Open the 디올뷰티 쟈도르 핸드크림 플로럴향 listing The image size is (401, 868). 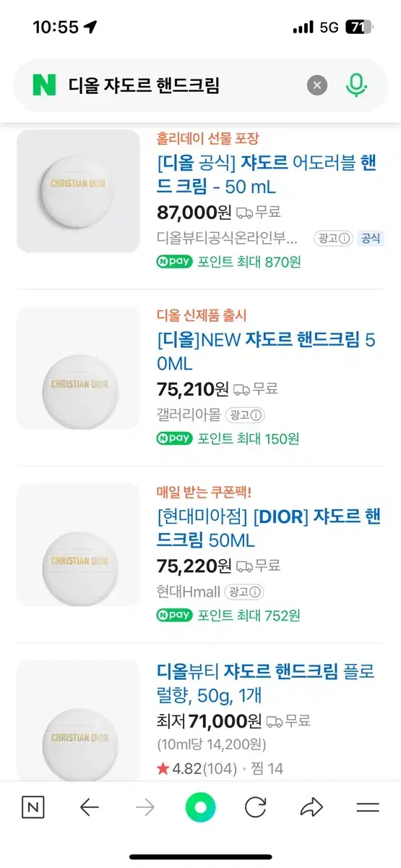tap(266, 684)
